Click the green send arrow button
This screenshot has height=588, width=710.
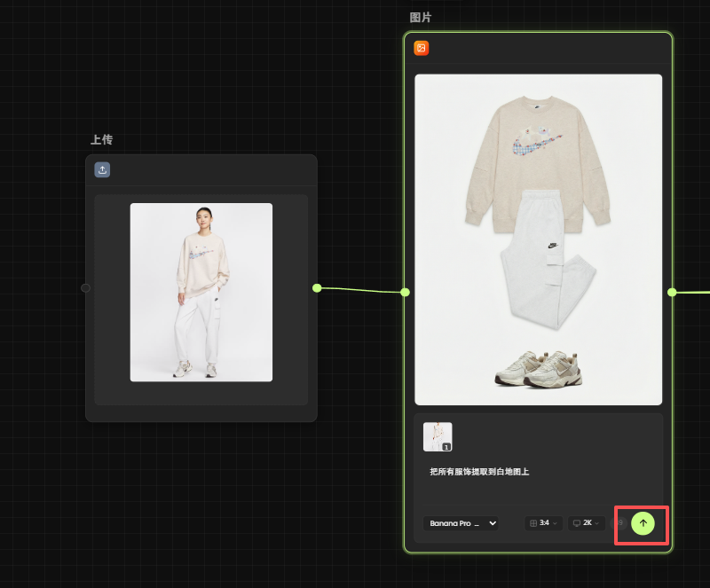click(x=643, y=523)
